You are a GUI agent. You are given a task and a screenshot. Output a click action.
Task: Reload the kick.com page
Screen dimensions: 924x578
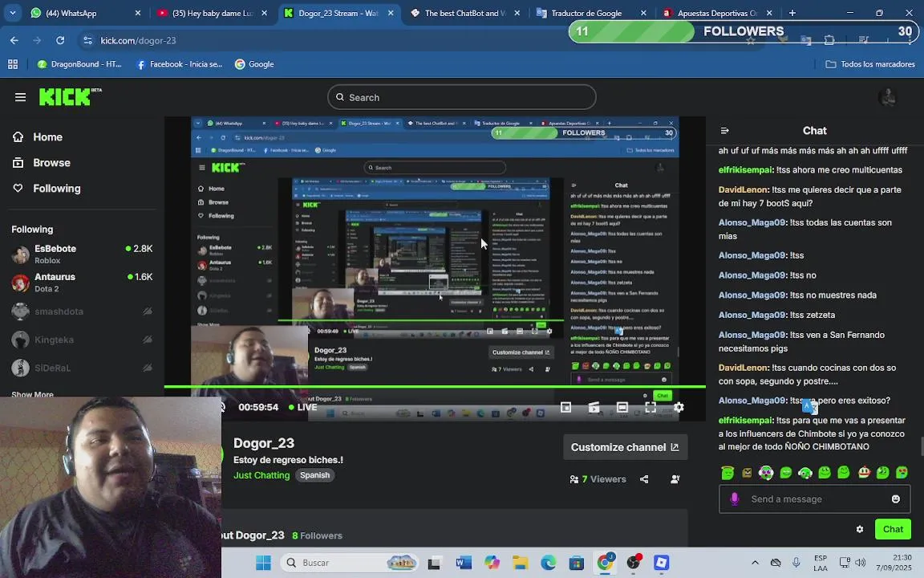(60, 40)
